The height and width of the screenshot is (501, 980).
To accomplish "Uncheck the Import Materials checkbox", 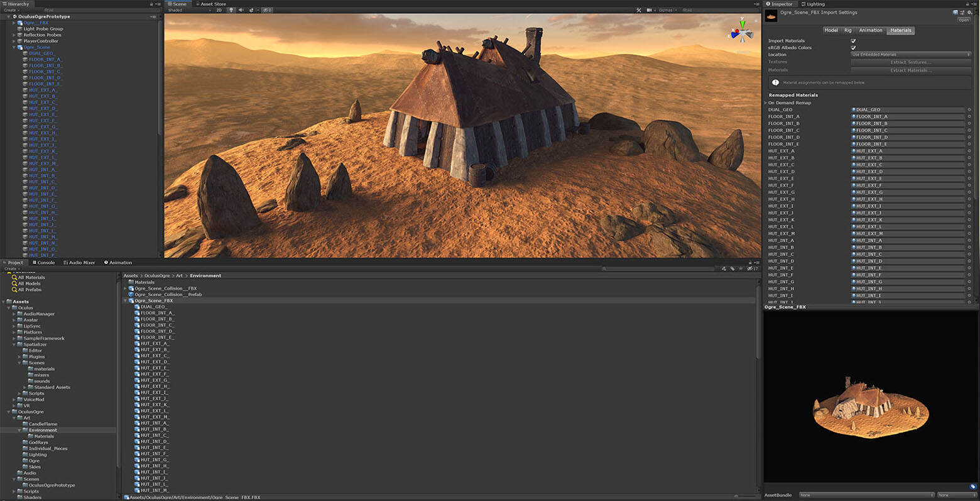I will click(853, 41).
